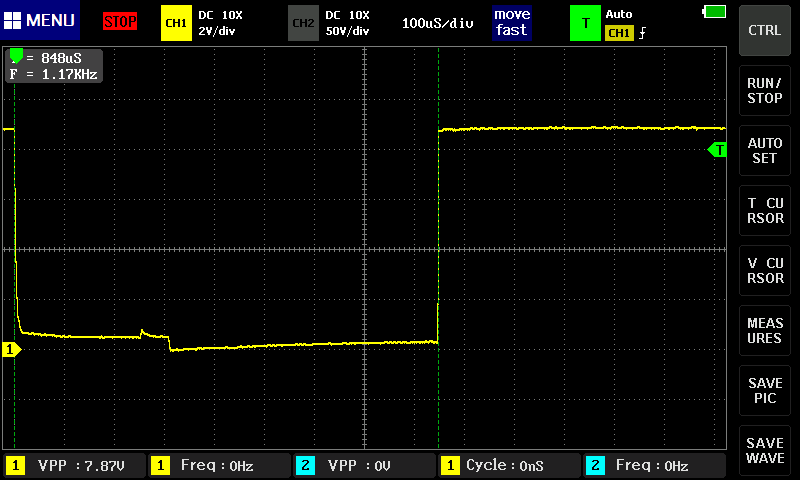Screen dimensions: 800x480
Task: Open the T CURSOR button
Action: [x=764, y=210]
